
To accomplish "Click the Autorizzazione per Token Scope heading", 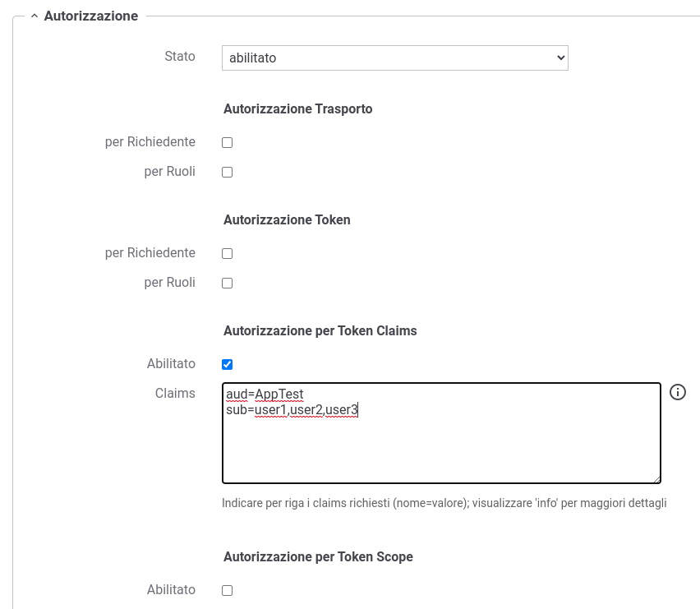I will pyautogui.click(x=318, y=556).
